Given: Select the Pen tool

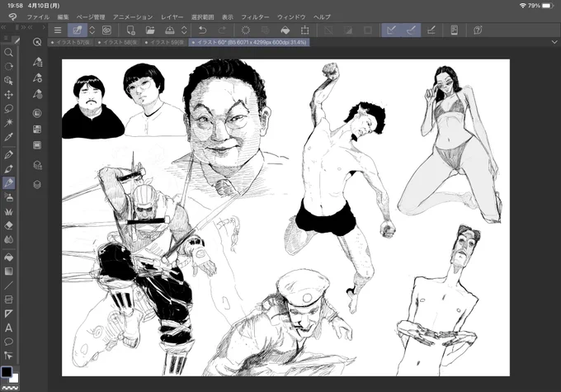Looking at the screenshot, I should point(8,154).
